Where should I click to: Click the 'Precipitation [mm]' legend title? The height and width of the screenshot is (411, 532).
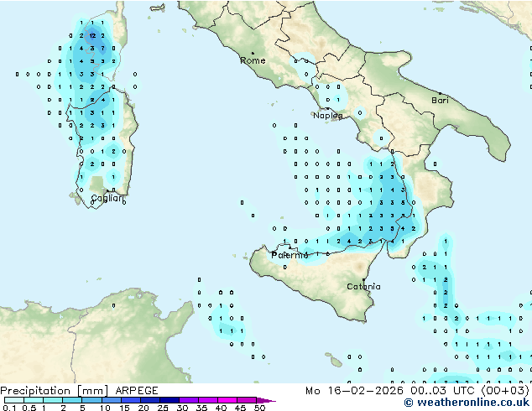point(55,391)
